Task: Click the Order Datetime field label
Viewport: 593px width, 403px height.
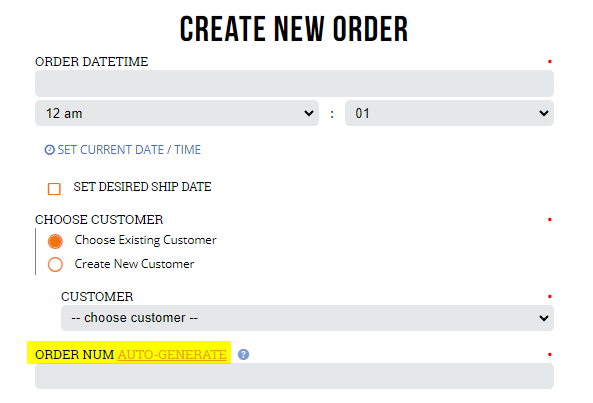Action: [92, 62]
